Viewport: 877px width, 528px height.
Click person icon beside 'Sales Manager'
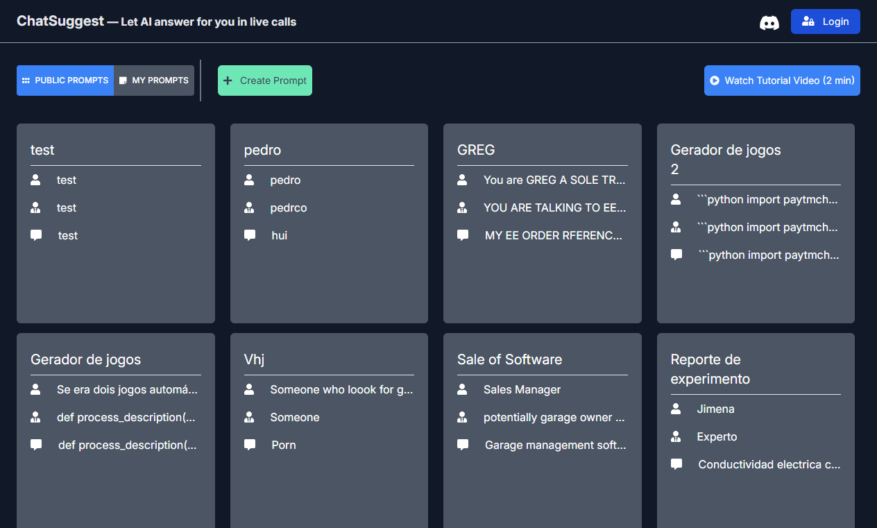462,389
